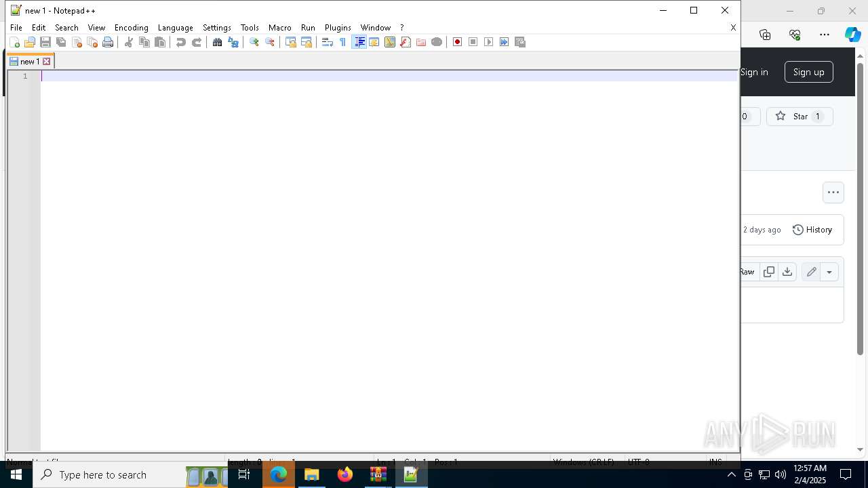Open Edge Settings and more ellipsis
This screenshot has width=868, height=488.
click(x=825, y=35)
